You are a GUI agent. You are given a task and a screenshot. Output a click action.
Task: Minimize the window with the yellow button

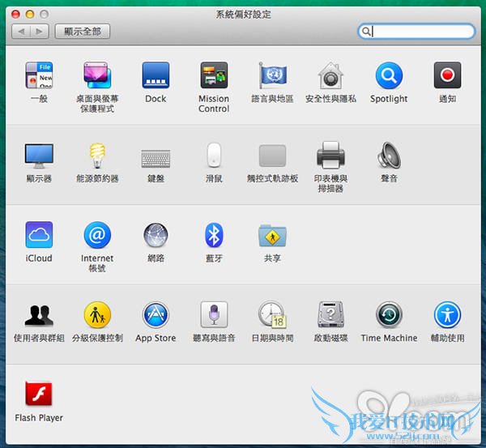(30, 14)
